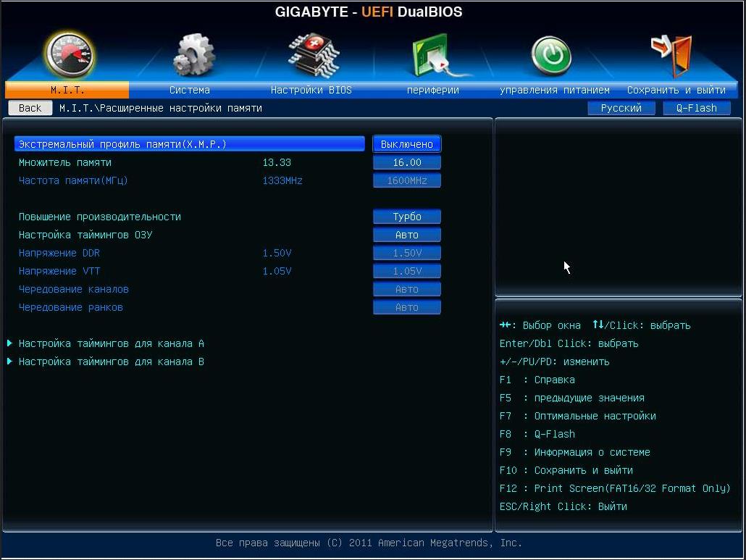This screenshot has width=746, height=560.
Task: Expand channel B timing settings
Action: click(111, 362)
